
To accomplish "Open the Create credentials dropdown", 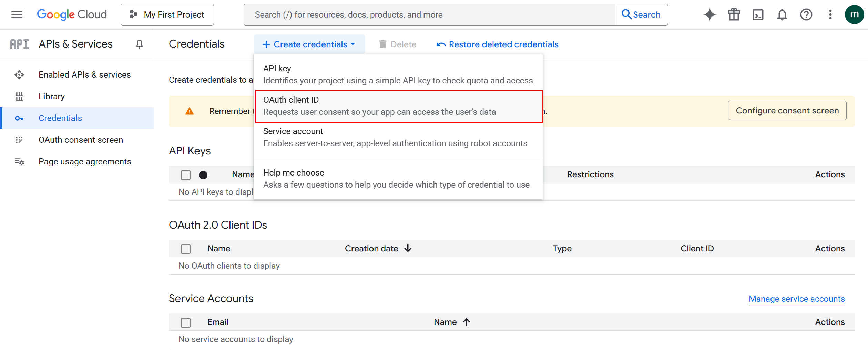I will [x=309, y=44].
